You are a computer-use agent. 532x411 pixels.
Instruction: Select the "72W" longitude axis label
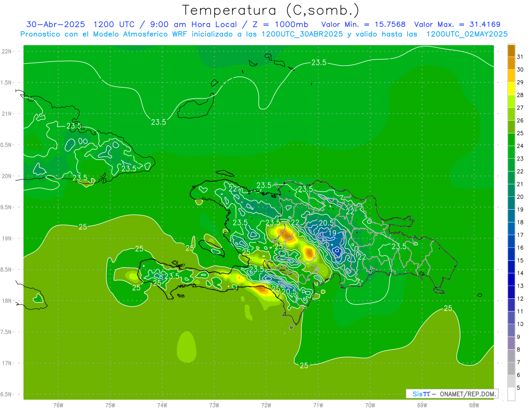[x=266, y=405]
